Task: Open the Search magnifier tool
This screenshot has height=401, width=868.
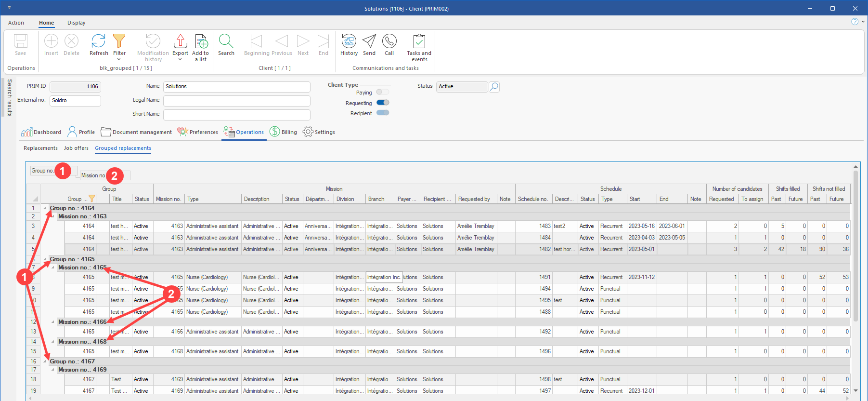Action: click(x=226, y=42)
